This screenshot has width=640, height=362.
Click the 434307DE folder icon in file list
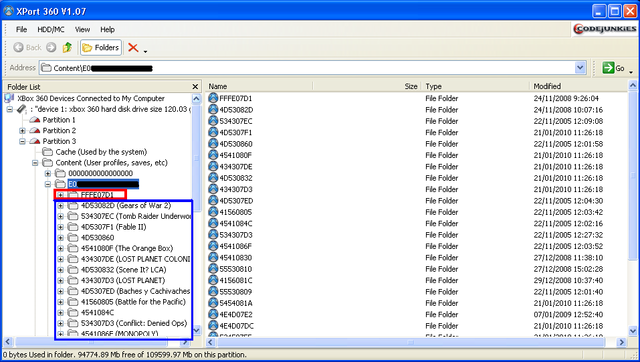point(213,167)
